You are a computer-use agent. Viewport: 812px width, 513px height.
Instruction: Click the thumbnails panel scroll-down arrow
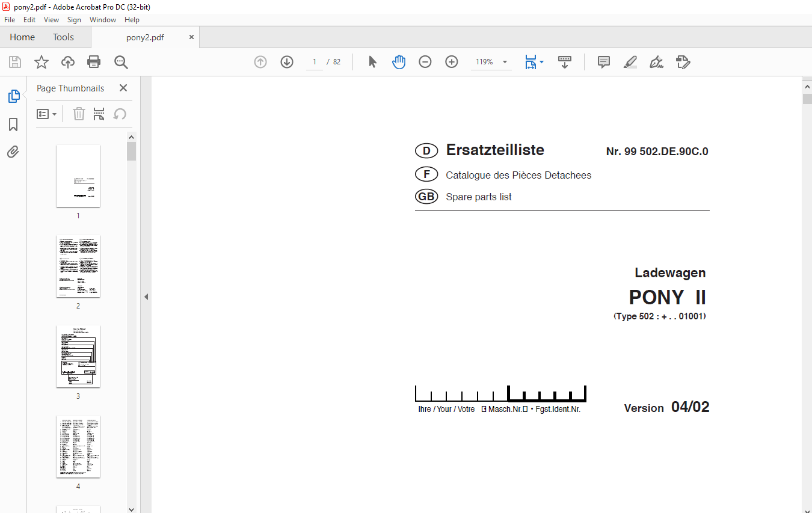click(132, 509)
